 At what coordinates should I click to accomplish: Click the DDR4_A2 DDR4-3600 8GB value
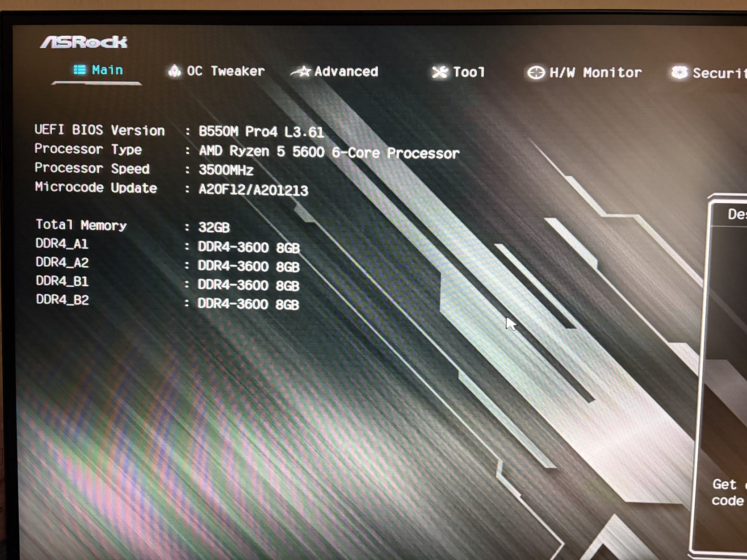[249, 267]
